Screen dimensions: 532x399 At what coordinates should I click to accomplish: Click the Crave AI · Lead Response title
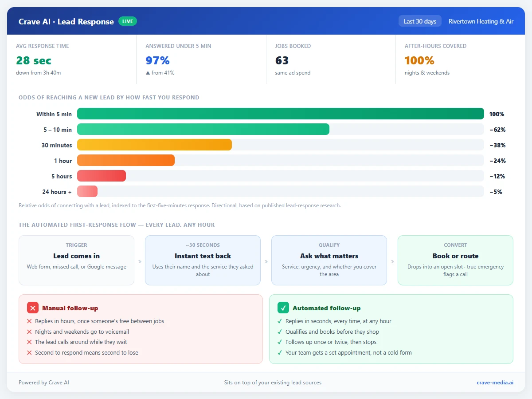pyautogui.click(x=66, y=21)
